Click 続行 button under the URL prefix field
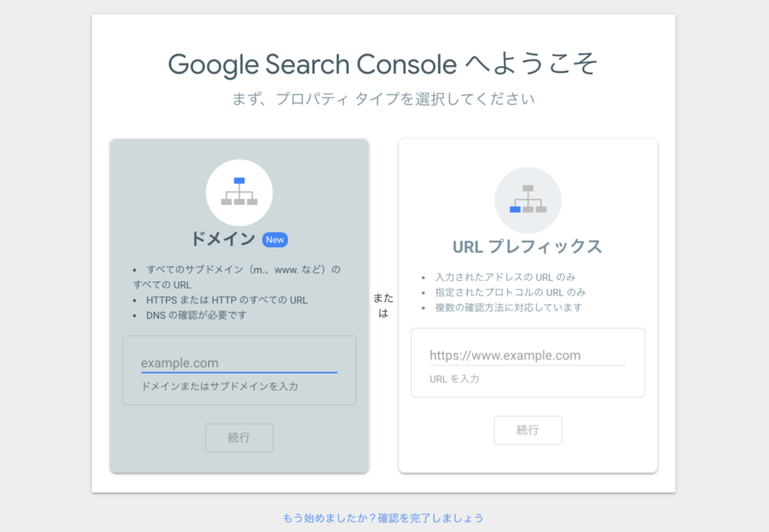 (x=528, y=430)
